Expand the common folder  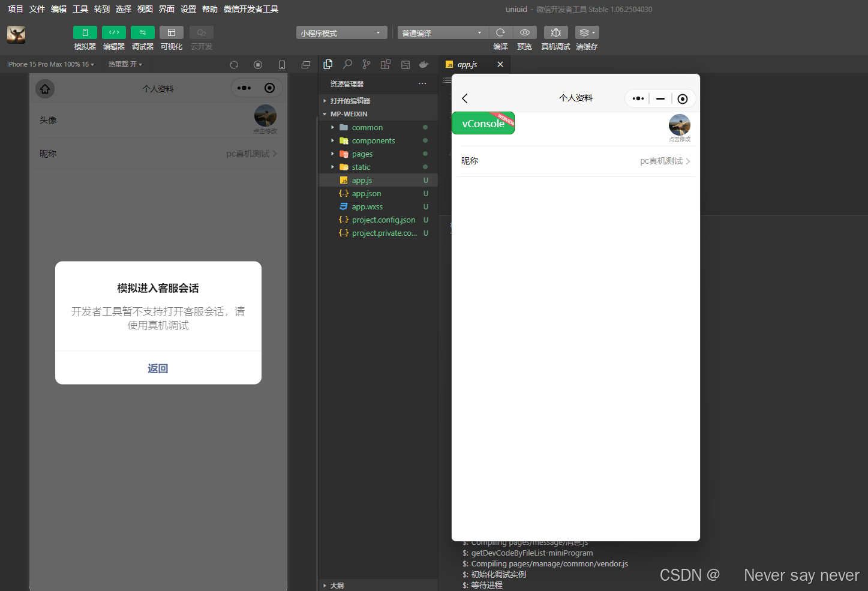point(379,127)
